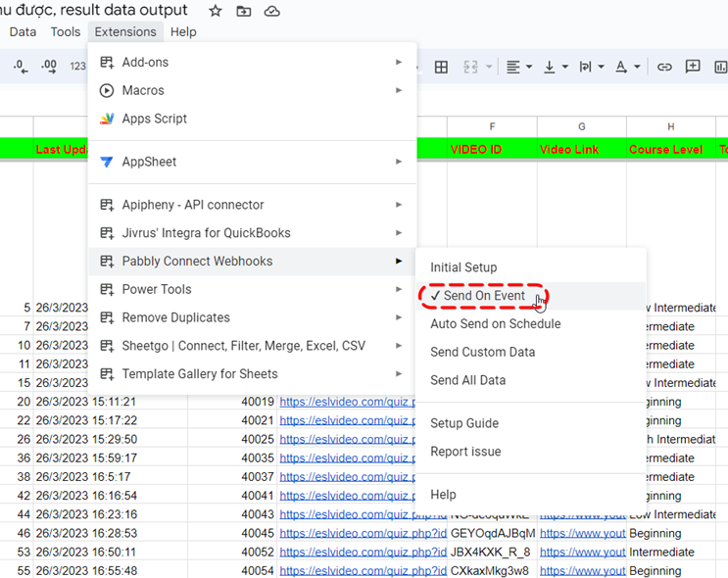The height and width of the screenshot is (578, 728).
Task: Open the Macros submenu
Action: (x=252, y=90)
